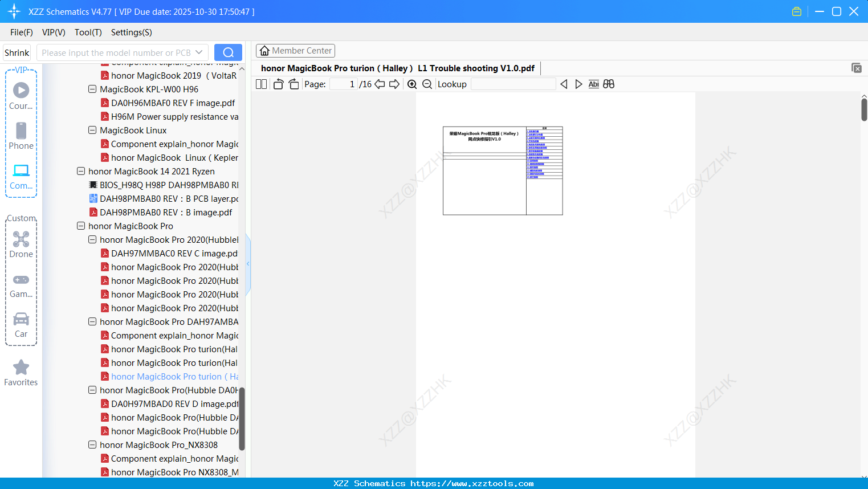Jump to previous lookup result
This screenshot has height=489, width=868.
point(564,84)
